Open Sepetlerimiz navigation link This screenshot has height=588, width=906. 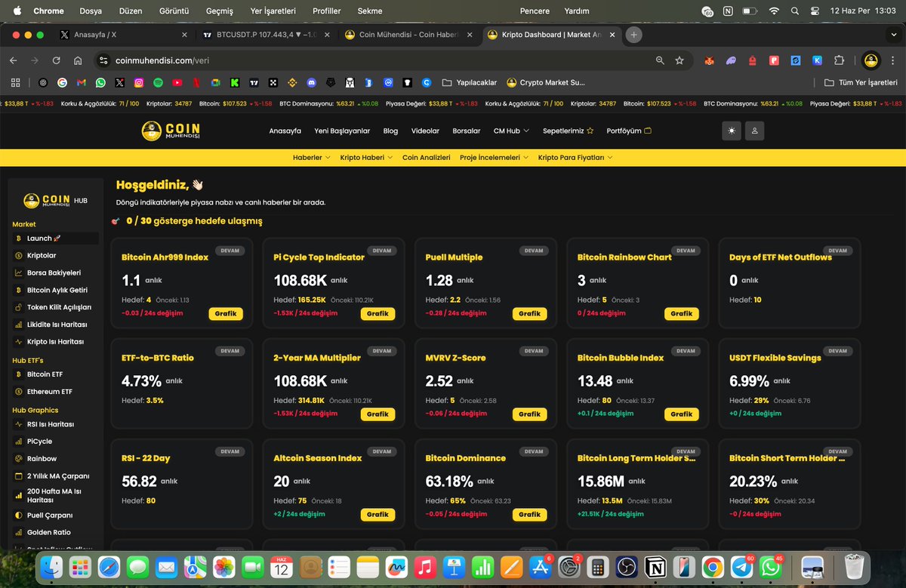tap(568, 131)
